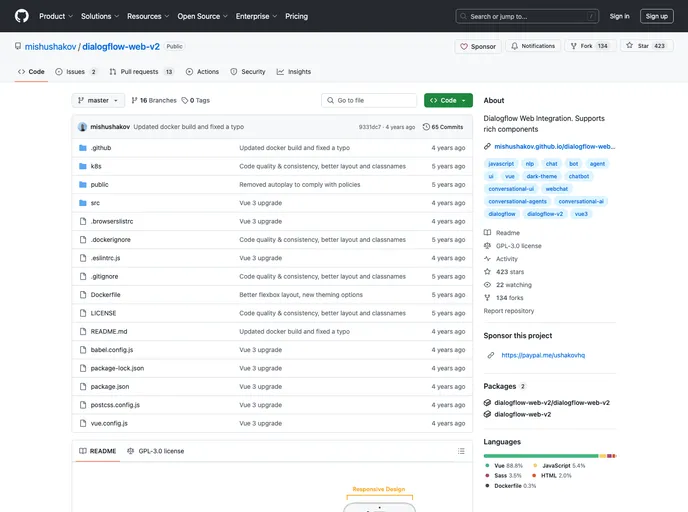Open the package-lock.json file
688x512 pixels.
(117, 368)
